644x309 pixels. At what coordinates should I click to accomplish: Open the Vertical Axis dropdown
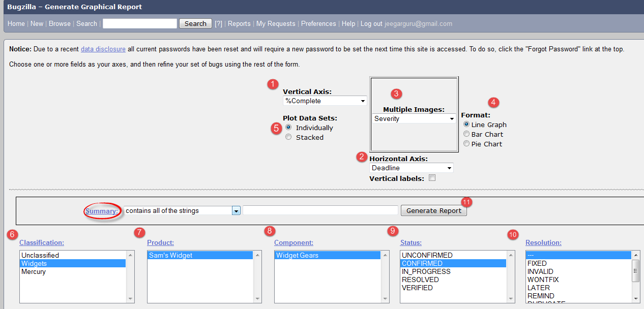tap(325, 101)
